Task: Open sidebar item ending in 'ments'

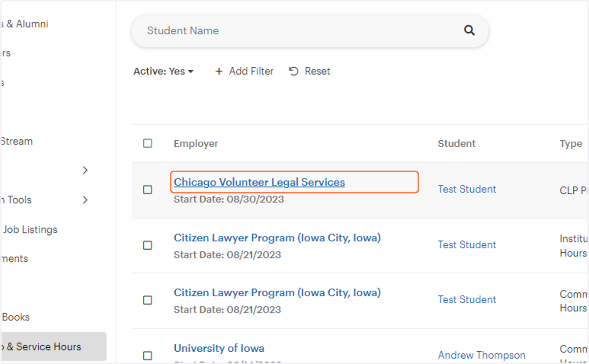Action: point(14,259)
